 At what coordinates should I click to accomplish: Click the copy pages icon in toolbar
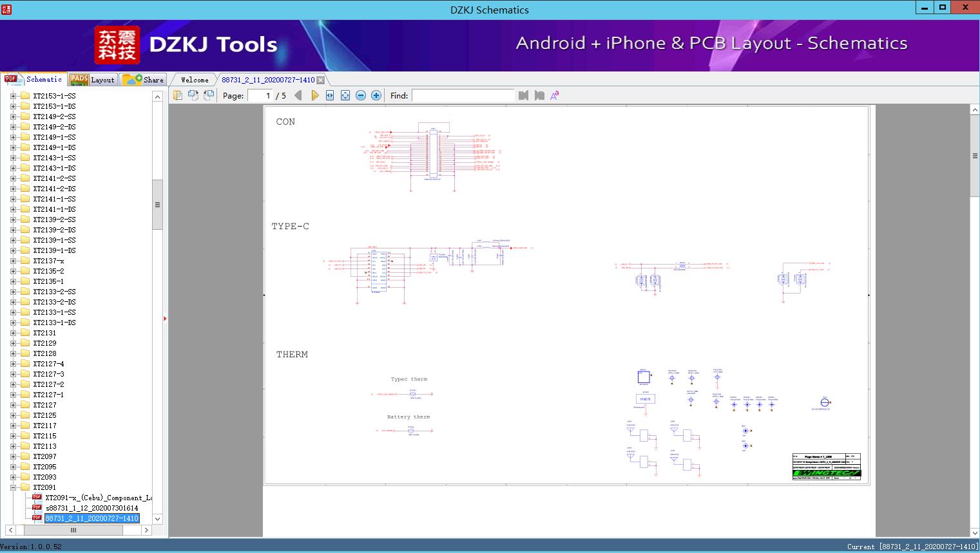pyautogui.click(x=178, y=95)
